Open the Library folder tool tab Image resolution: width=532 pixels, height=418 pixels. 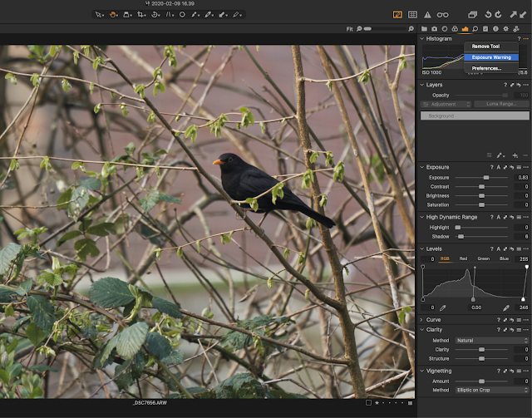point(424,29)
